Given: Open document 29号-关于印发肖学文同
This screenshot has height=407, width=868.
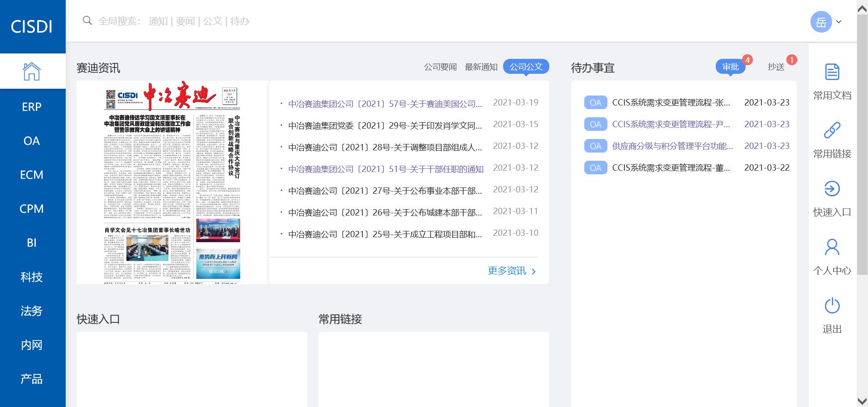Looking at the screenshot, I should [385, 125].
